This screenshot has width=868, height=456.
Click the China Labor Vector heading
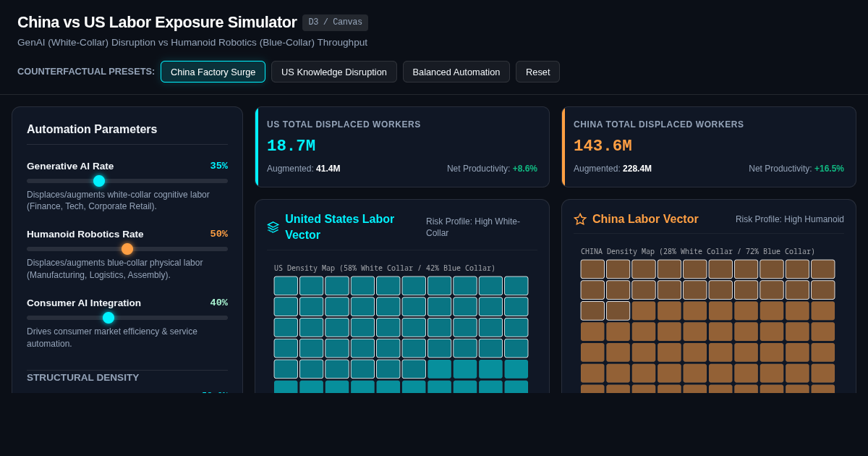645,219
